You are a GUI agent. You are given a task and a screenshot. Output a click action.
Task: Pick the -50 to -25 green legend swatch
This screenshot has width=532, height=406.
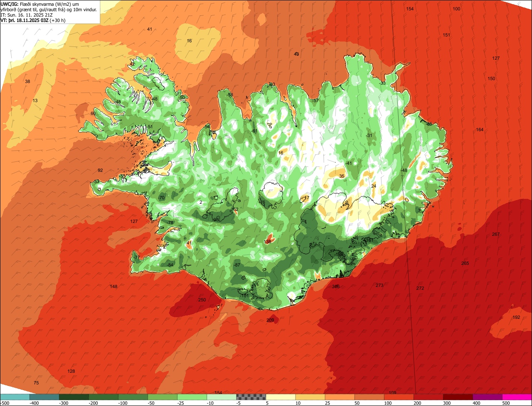click(163, 397)
